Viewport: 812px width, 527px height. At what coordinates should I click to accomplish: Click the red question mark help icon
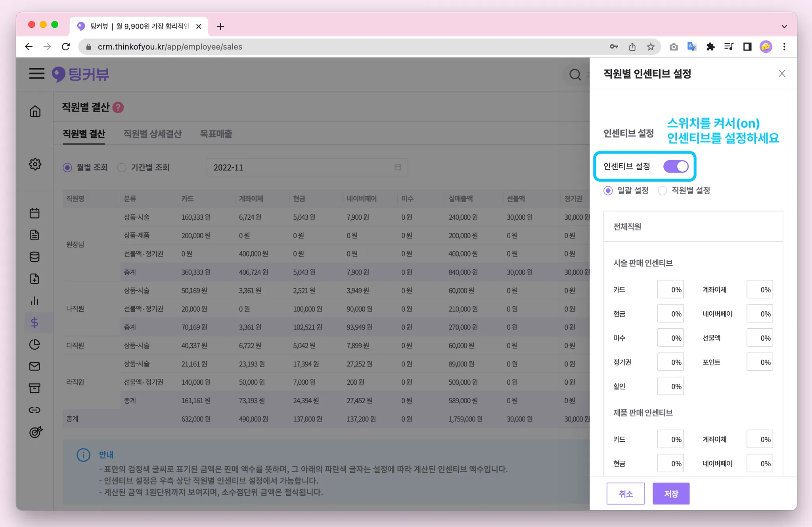tap(118, 107)
